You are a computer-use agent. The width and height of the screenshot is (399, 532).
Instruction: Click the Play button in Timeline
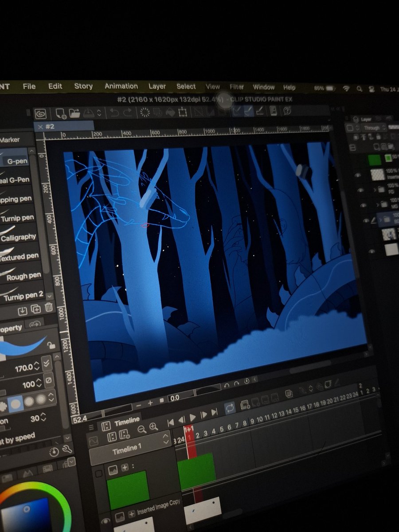click(192, 418)
